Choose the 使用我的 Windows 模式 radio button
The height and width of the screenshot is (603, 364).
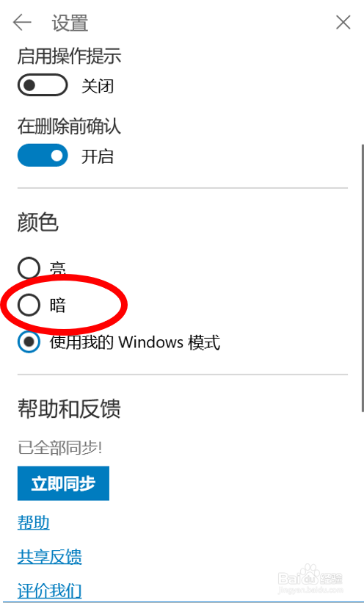coord(29,342)
